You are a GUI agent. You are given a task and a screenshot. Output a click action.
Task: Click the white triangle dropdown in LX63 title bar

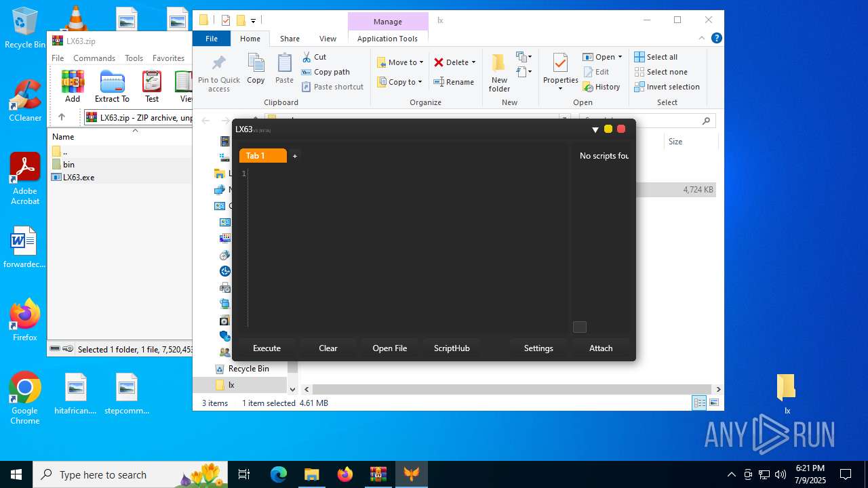(595, 129)
